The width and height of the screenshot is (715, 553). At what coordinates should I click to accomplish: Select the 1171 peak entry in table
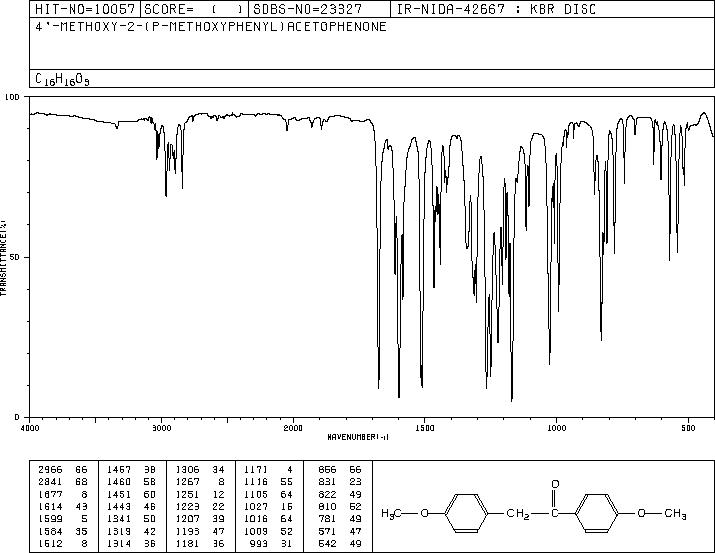click(269, 469)
